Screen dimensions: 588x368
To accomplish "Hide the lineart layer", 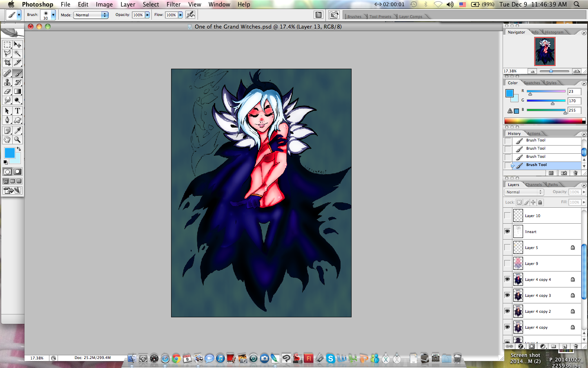I will click(508, 231).
